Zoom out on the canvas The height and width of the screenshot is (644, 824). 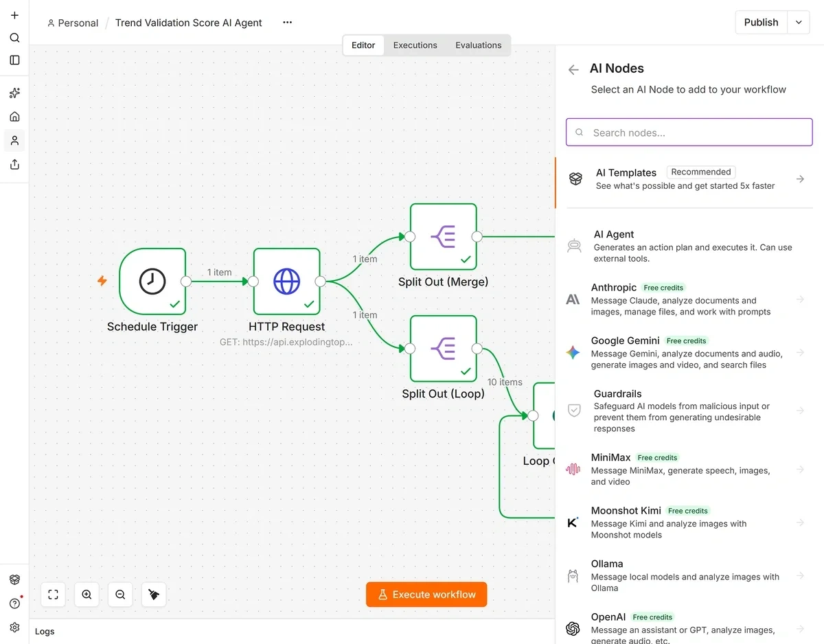point(120,595)
